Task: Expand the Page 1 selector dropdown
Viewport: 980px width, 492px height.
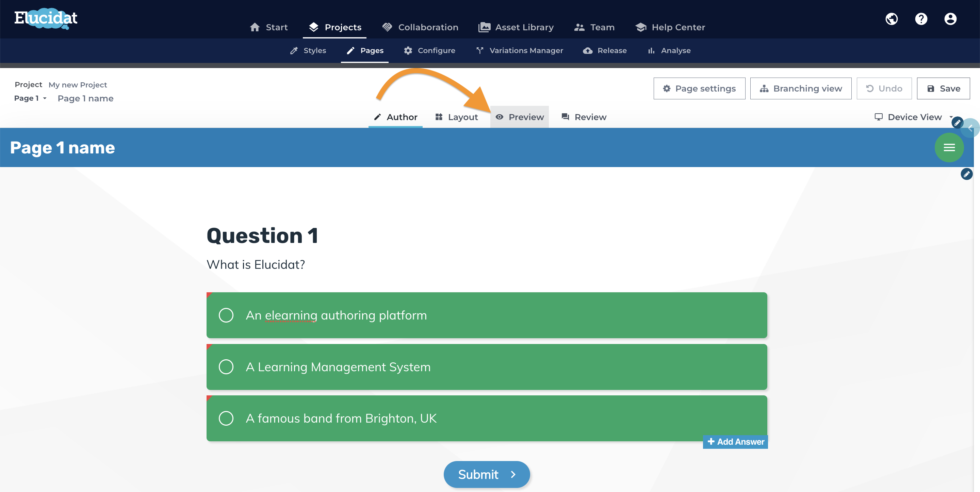Action: 30,98
